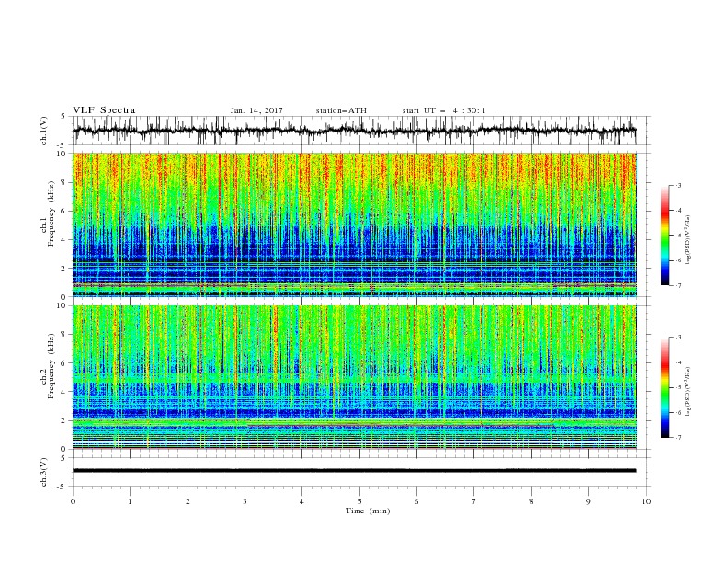Click the "0" tick on Time axis
Viewport: 728px width, 563px height.
(73, 501)
